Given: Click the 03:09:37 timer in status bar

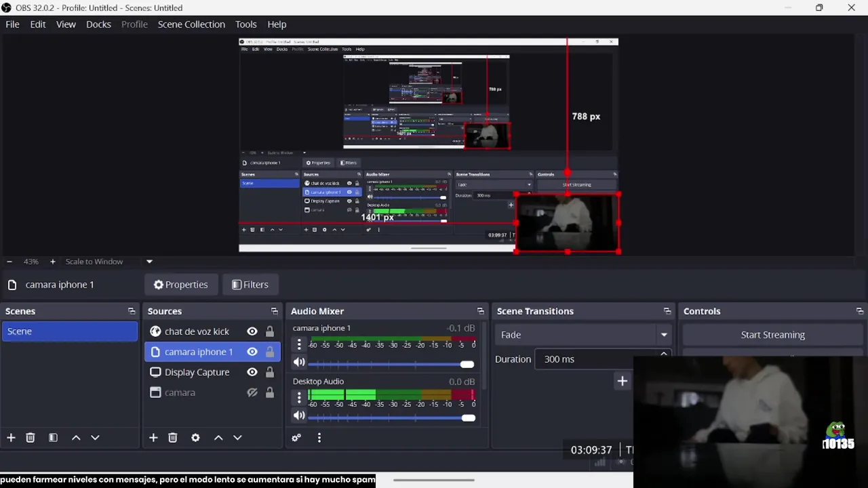Looking at the screenshot, I should point(591,450).
